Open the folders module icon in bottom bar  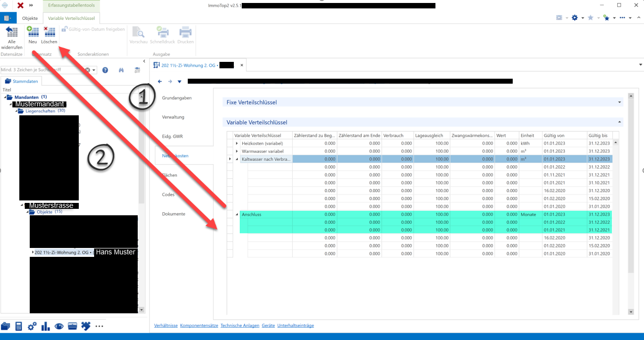point(5,326)
